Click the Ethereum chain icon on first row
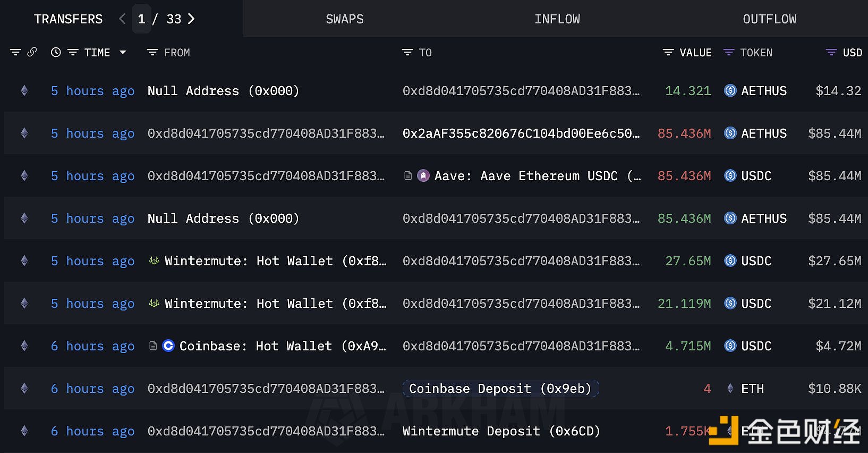This screenshot has width=868, height=453. pos(24,91)
